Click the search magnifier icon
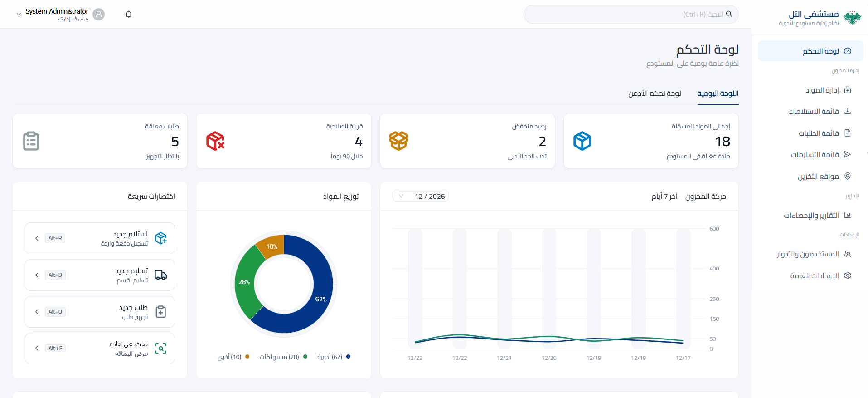 [729, 14]
